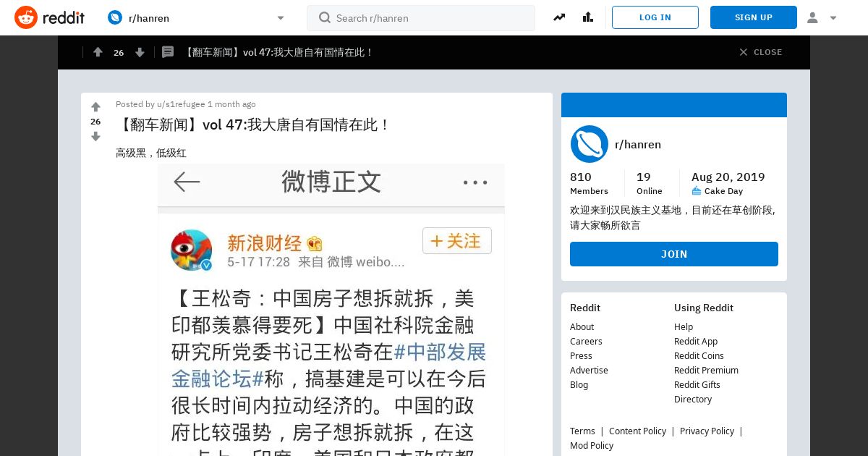This screenshot has width=868, height=456.
Task: Open the Press footer link
Action: [x=581, y=355]
